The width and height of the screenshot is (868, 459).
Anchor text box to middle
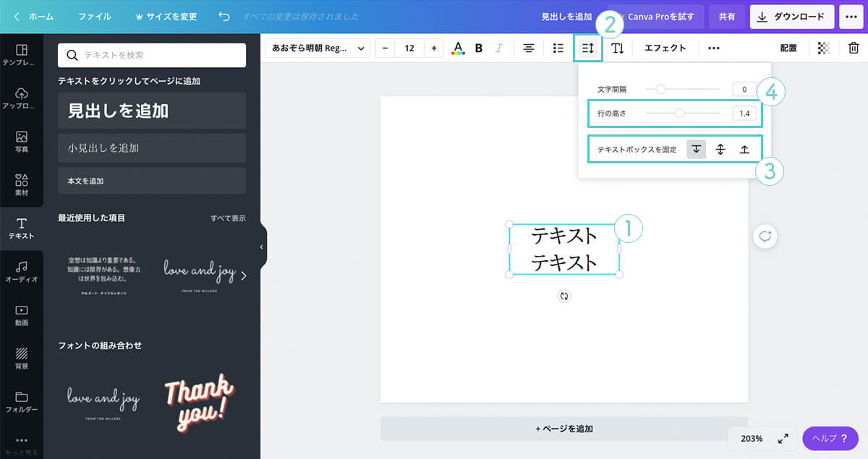[720, 150]
